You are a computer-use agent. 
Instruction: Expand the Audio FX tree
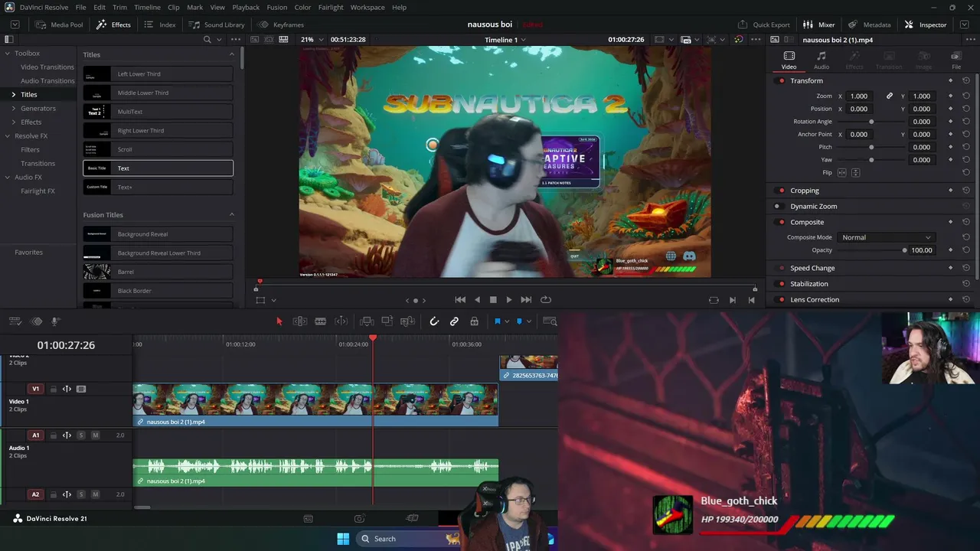pos(8,178)
